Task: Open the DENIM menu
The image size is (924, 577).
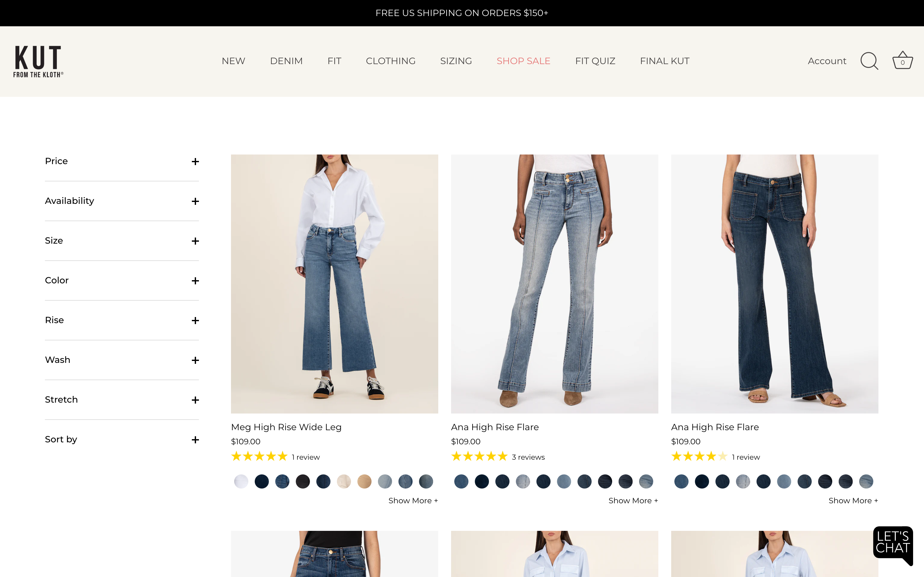Action: (x=286, y=61)
